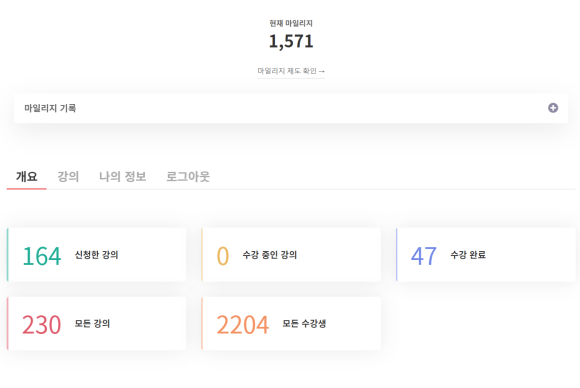Click the 현재 마일리지 heading

[291, 23]
